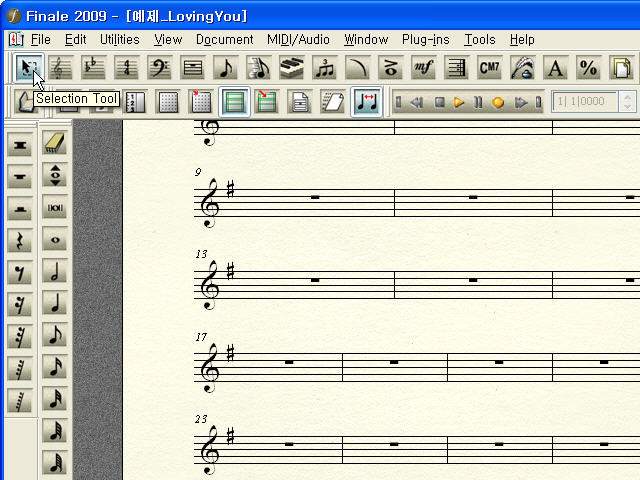Select the Selection Tool arrow icon

[x=29, y=68]
